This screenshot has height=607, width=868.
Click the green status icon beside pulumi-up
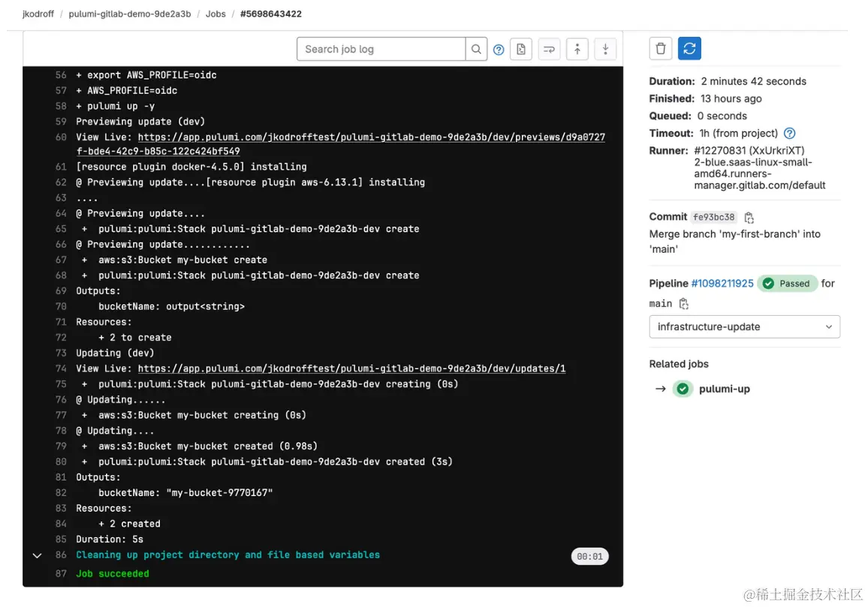(683, 389)
